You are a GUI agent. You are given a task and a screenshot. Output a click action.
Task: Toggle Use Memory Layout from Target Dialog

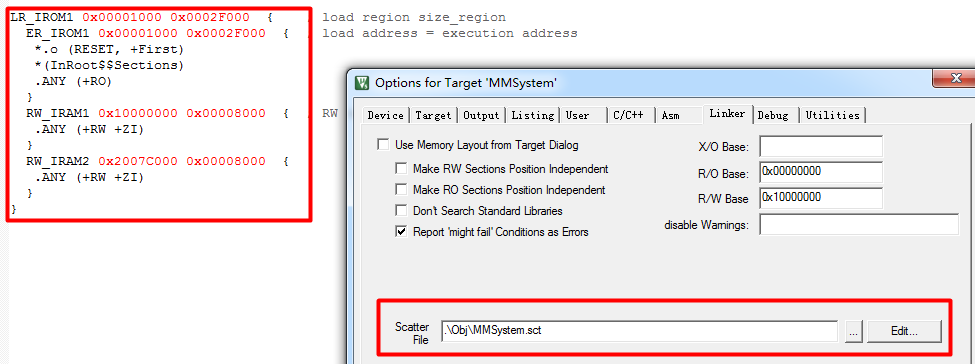point(384,145)
